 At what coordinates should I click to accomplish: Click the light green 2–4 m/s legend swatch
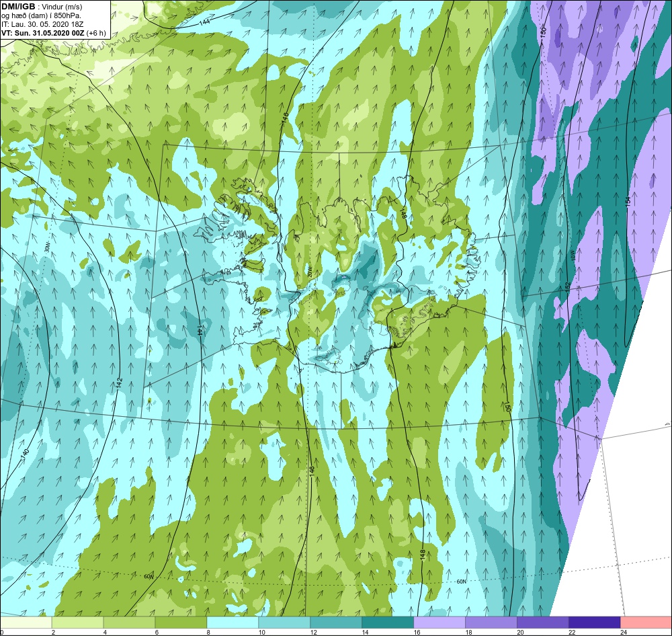pos(77,623)
